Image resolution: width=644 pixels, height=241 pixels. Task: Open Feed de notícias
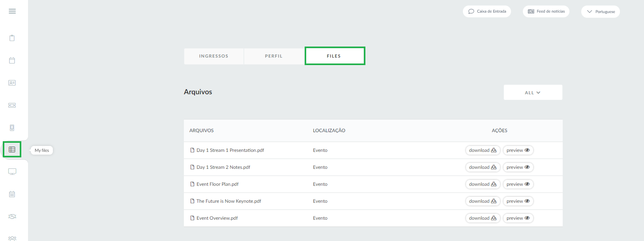tap(546, 11)
